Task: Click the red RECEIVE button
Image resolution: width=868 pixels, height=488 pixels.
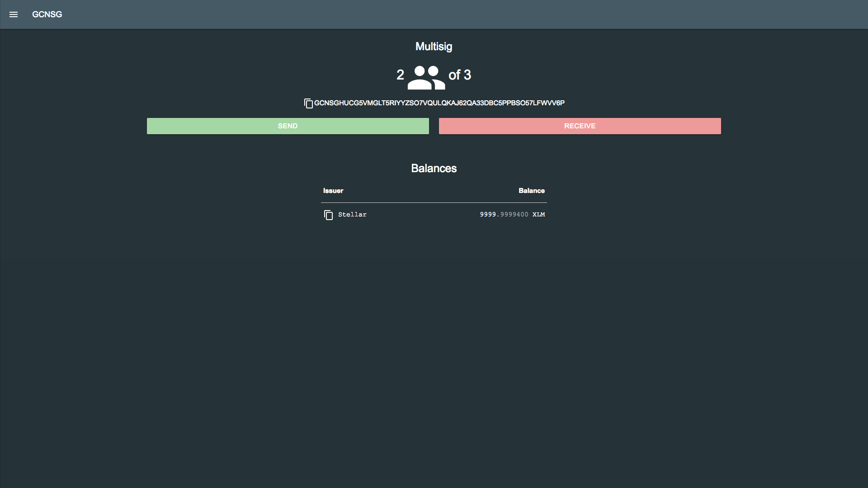Action: [x=580, y=126]
